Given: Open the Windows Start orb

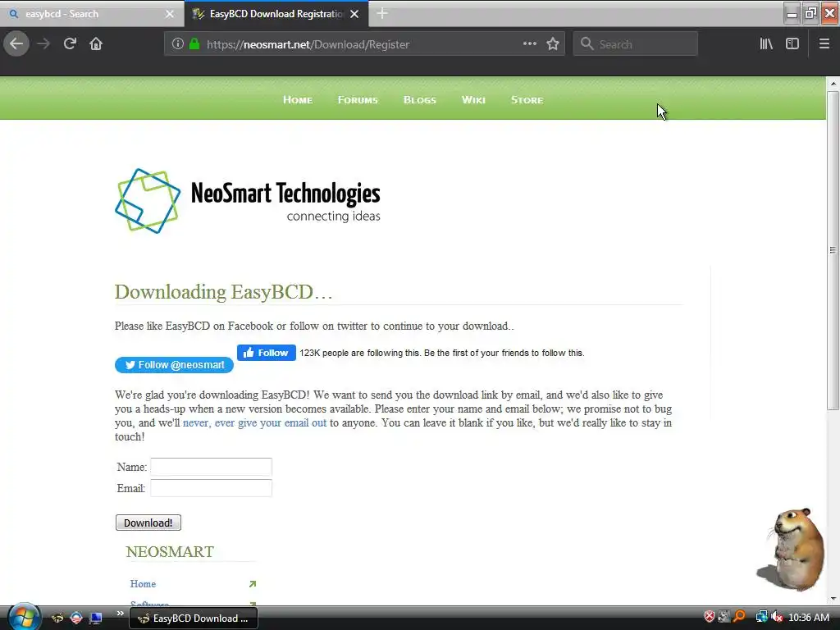Looking at the screenshot, I should point(24,618).
